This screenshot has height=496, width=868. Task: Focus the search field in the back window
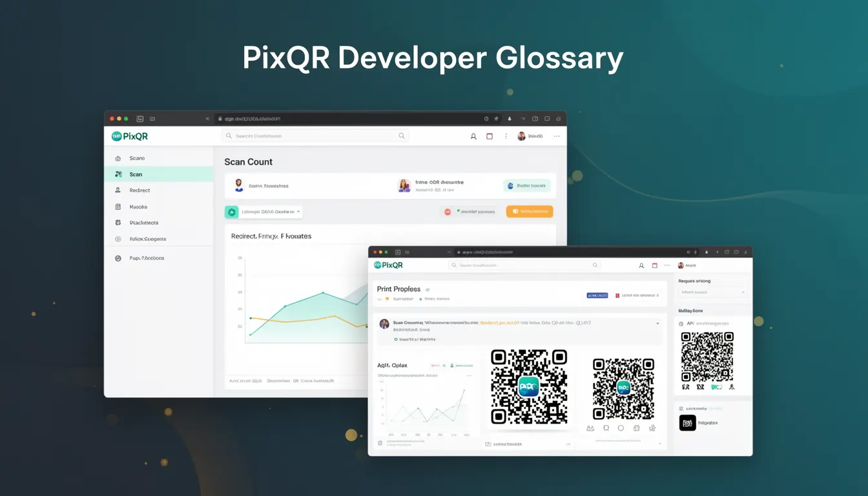click(316, 136)
